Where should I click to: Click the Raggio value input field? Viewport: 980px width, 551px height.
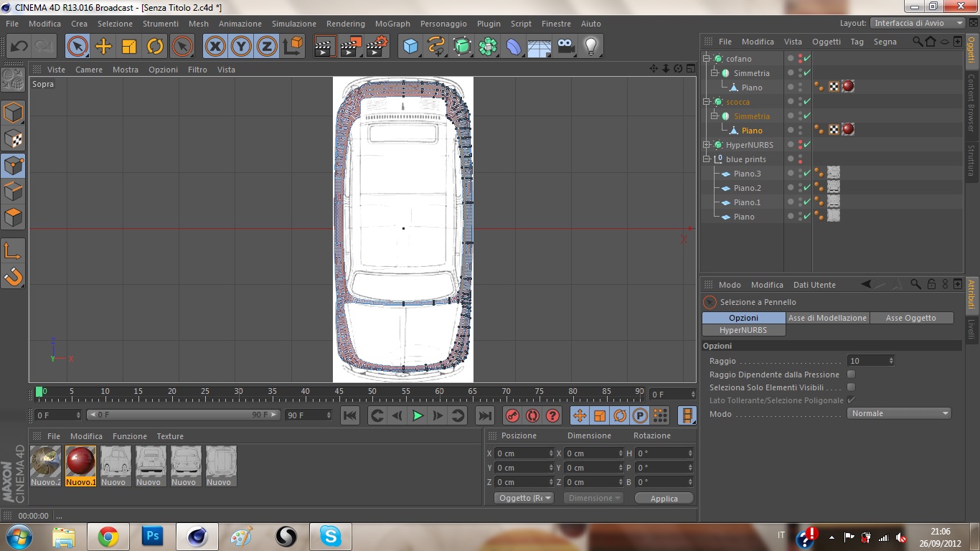click(x=867, y=361)
